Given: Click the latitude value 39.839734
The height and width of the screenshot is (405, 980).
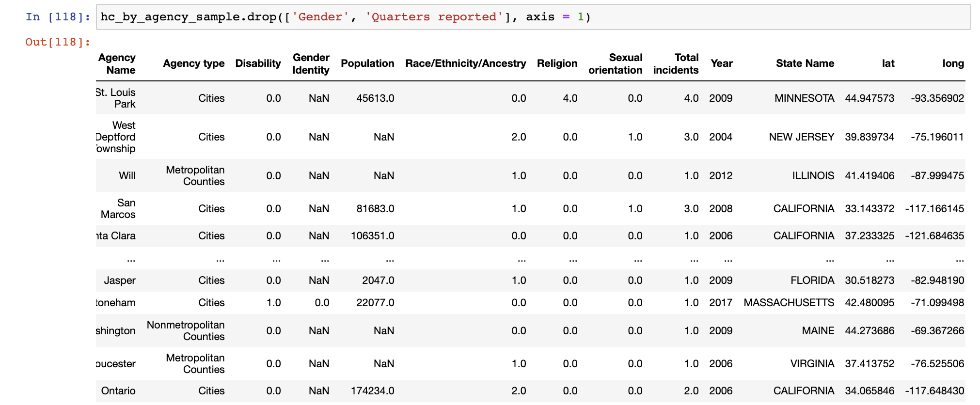Looking at the screenshot, I should click(869, 137).
